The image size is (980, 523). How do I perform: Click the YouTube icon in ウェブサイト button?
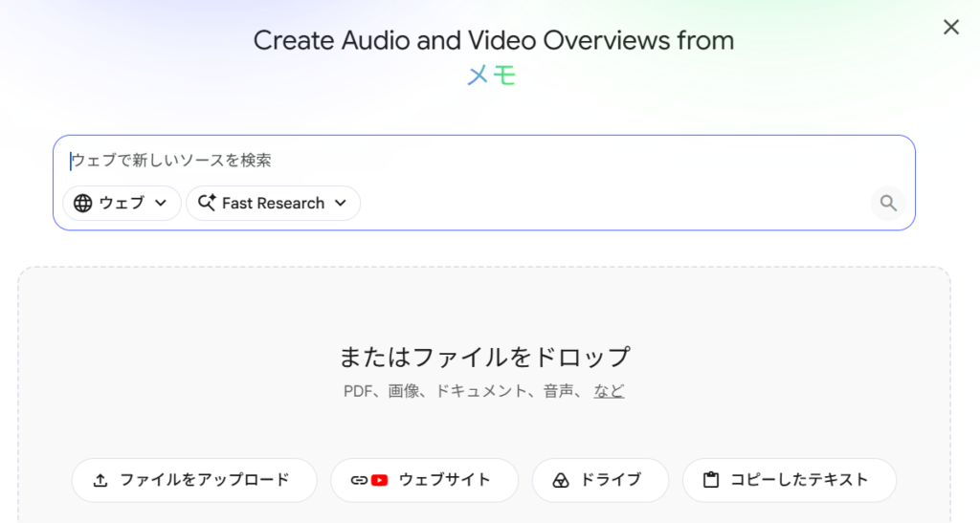tap(379, 480)
